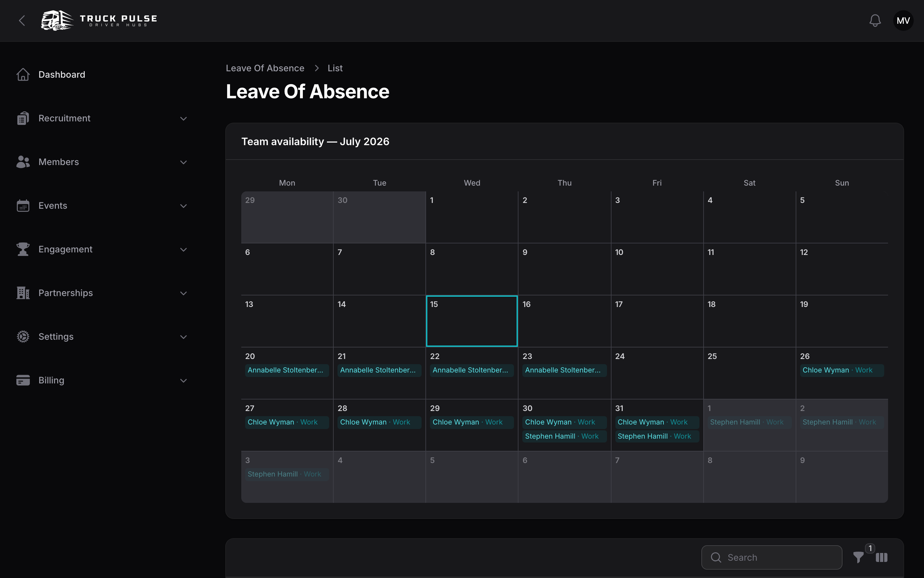This screenshot has width=924, height=578.
Task: Click Team availability — July 2026 heading
Action: tap(315, 141)
